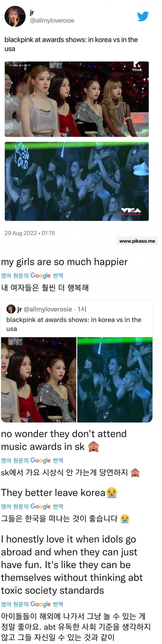Open the @allmyloverosie handle at top

52,21
